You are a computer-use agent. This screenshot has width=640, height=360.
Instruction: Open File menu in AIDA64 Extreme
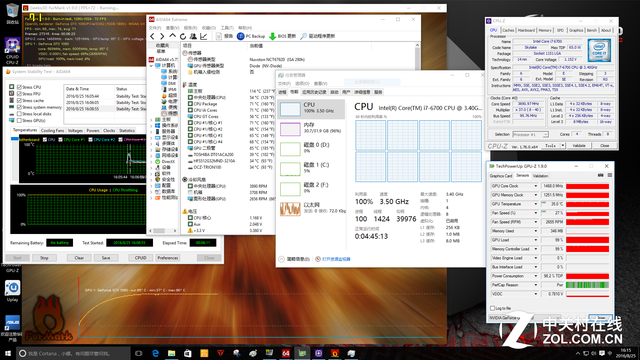click(x=155, y=28)
